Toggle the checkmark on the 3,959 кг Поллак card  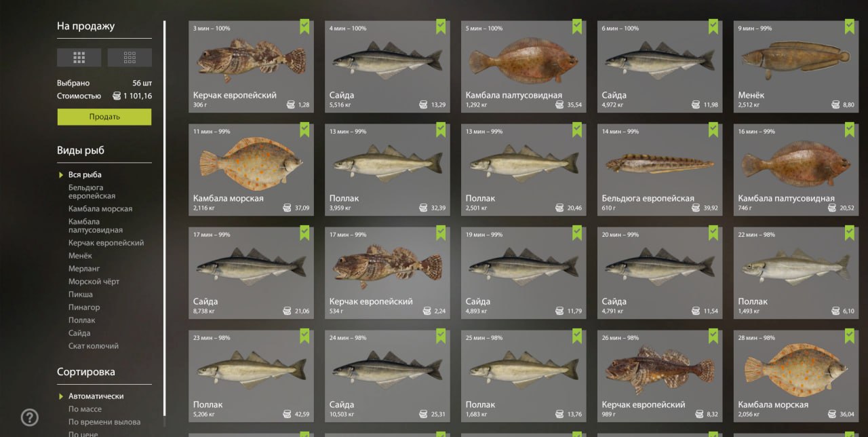pyautogui.click(x=441, y=130)
